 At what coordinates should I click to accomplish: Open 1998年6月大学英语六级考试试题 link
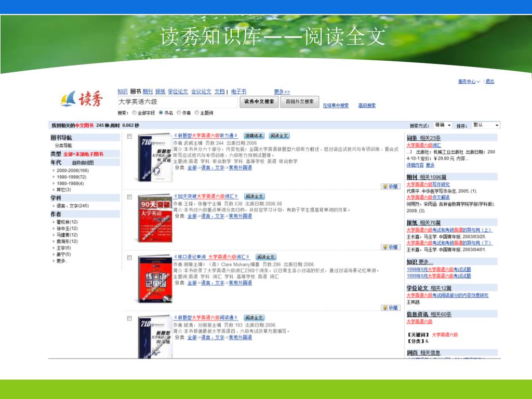pyautogui.click(x=438, y=270)
